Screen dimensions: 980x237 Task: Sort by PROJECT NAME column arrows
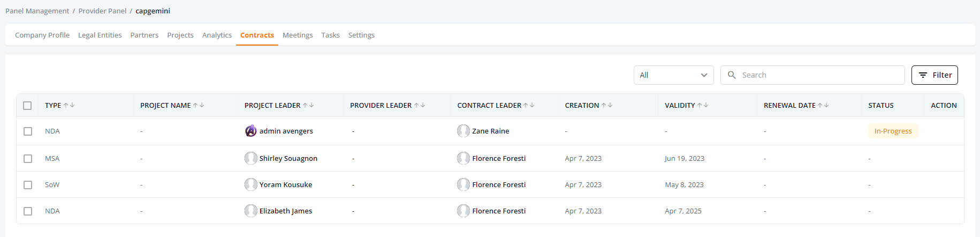199,106
